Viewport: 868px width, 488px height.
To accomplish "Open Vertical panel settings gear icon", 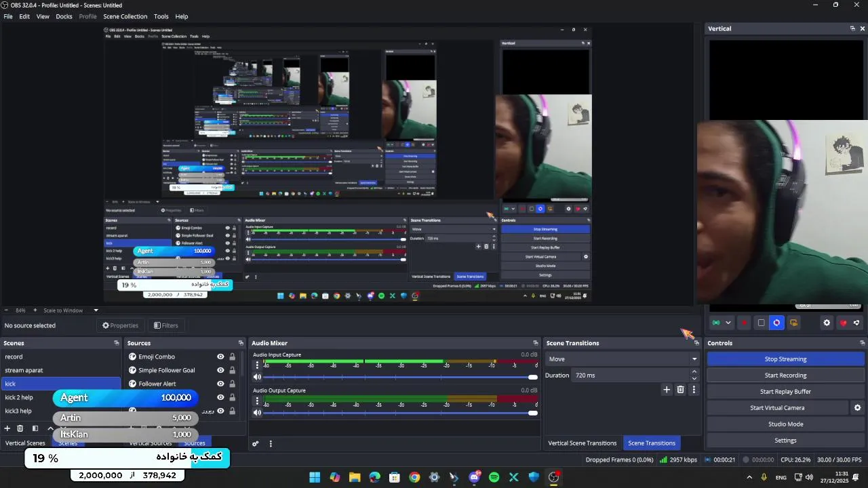I will click(x=827, y=323).
